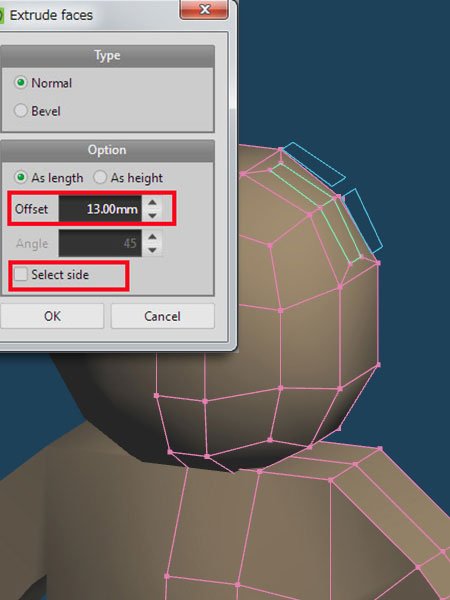Image resolution: width=450 pixels, height=600 pixels.
Task: Cancel the Extrude faces dialog
Action: 163,316
